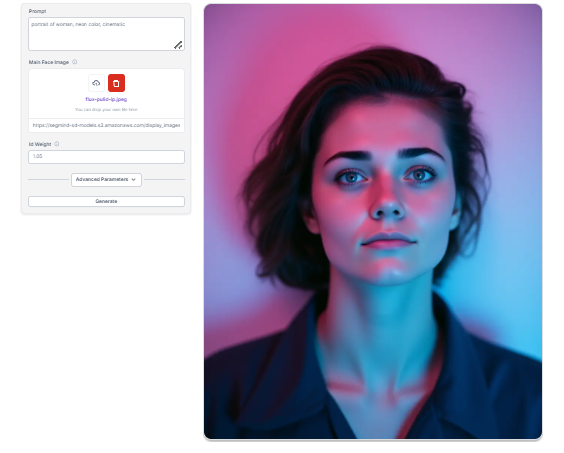
Task: Click the resize handle icon in Prompt box
Action: (x=178, y=45)
